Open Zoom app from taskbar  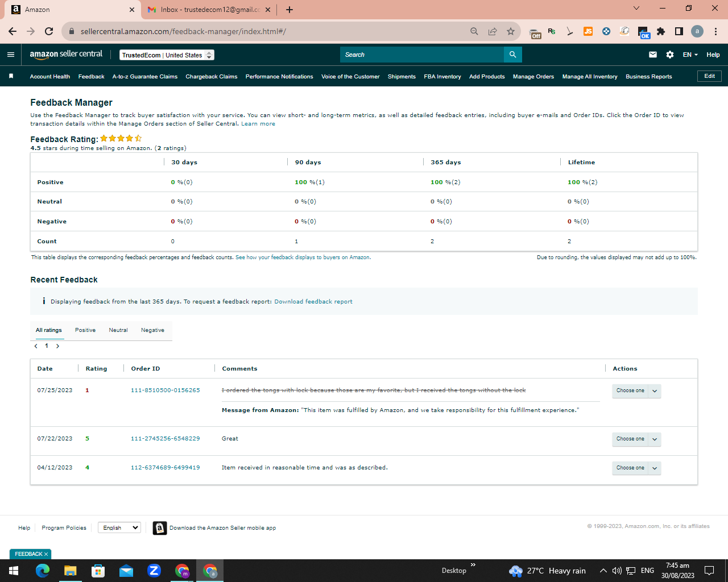[x=154, y=571]
